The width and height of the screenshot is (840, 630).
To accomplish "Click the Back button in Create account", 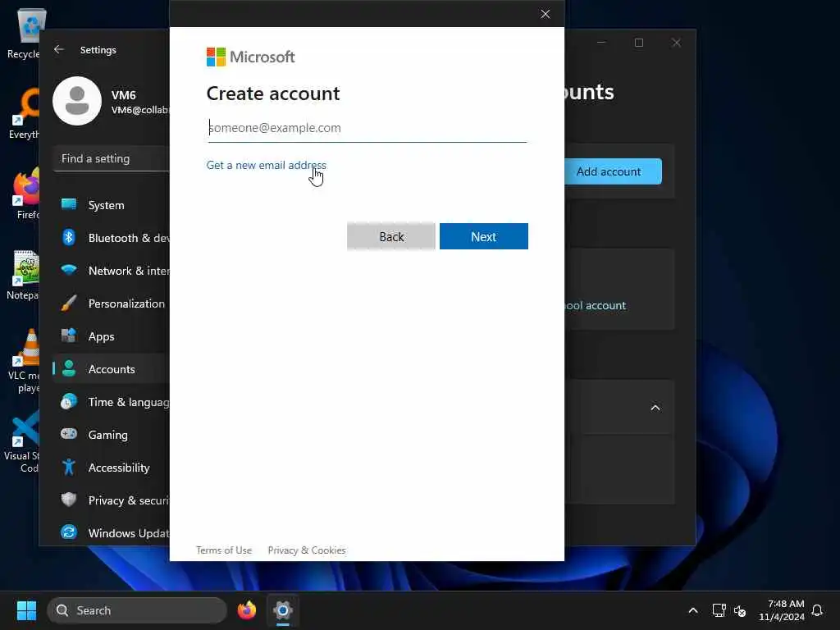I will click(391, 237).
